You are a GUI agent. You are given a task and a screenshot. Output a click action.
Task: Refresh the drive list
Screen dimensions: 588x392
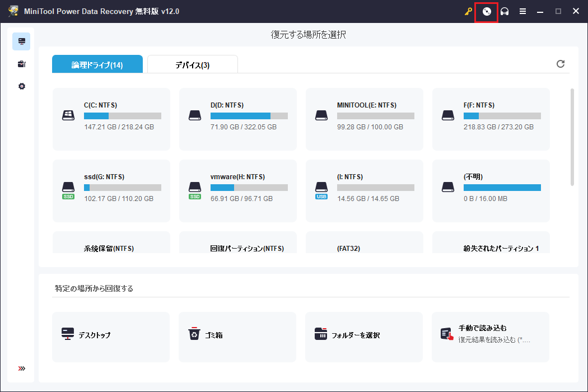560,64
